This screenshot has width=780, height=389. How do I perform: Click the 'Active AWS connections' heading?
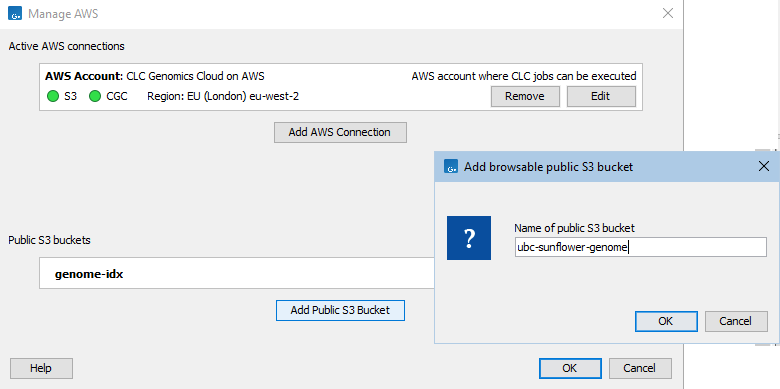click(x=67, y=46)
